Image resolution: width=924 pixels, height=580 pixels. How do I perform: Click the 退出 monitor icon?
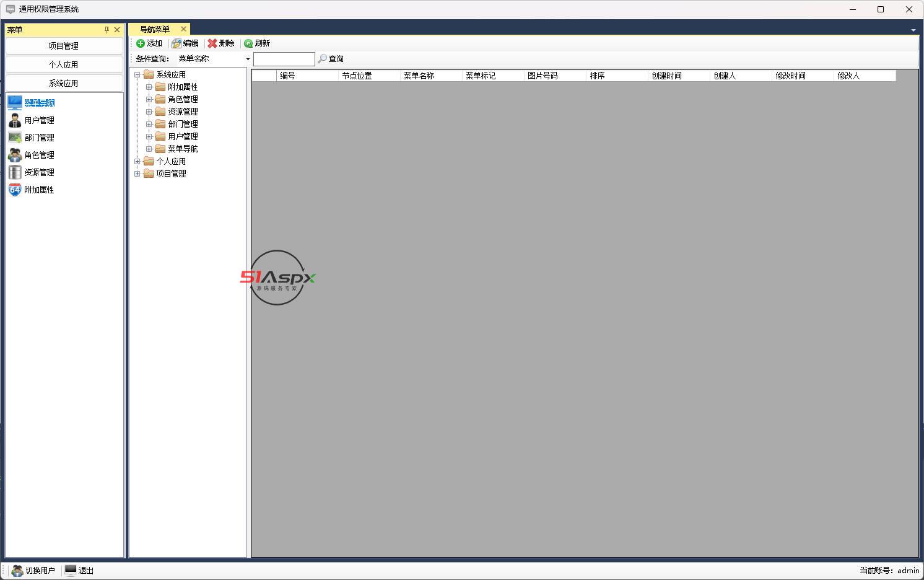tap(71, 571)
